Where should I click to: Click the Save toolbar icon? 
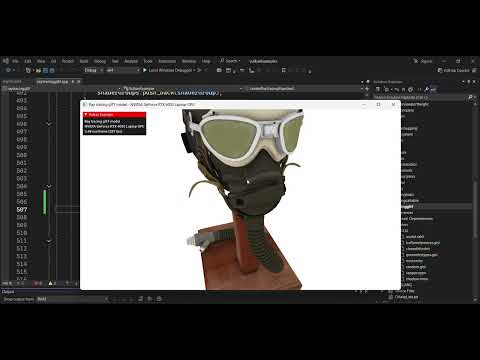click(46, 70)
